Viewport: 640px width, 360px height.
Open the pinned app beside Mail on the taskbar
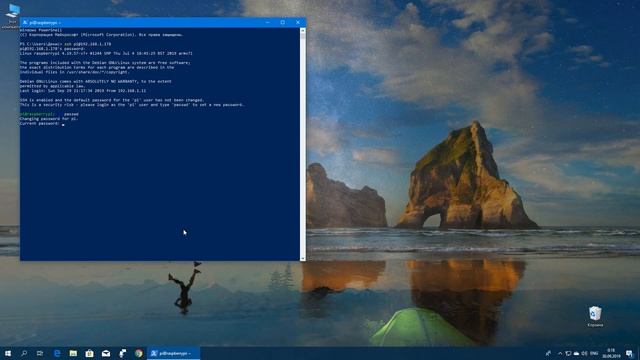pos(122,353)
